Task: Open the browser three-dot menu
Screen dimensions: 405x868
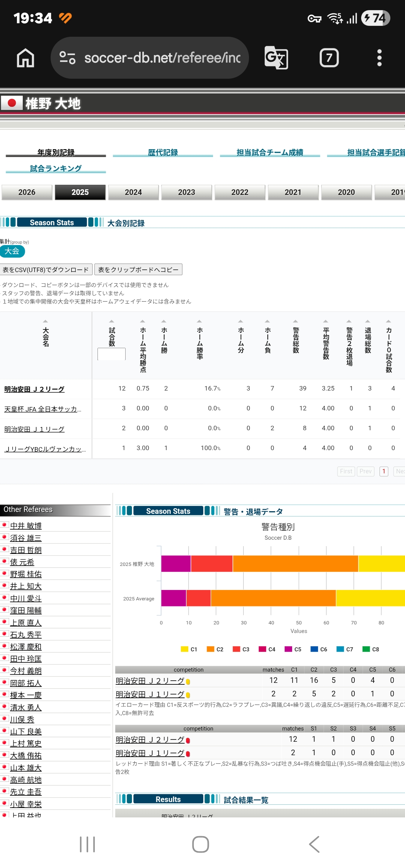Action: (379, 58)
